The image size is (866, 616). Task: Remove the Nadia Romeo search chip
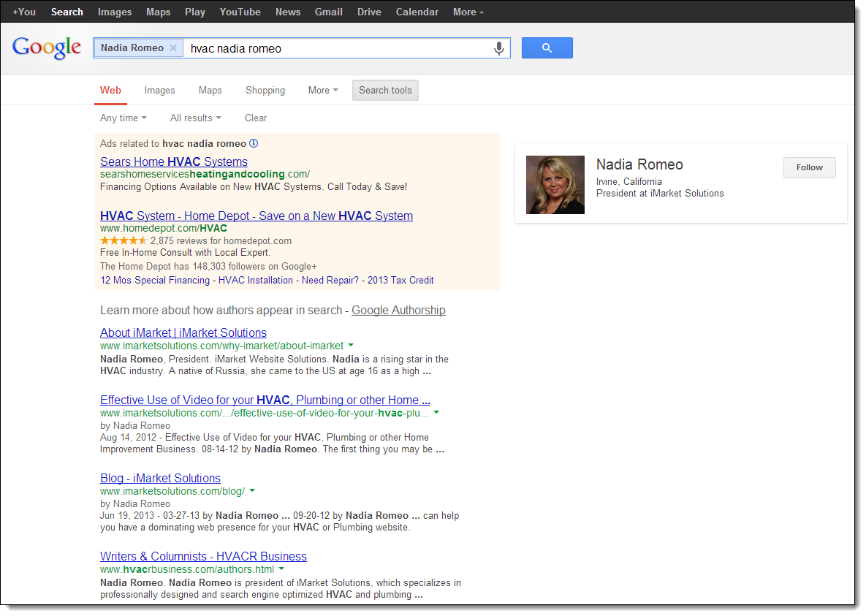(173, 48)
